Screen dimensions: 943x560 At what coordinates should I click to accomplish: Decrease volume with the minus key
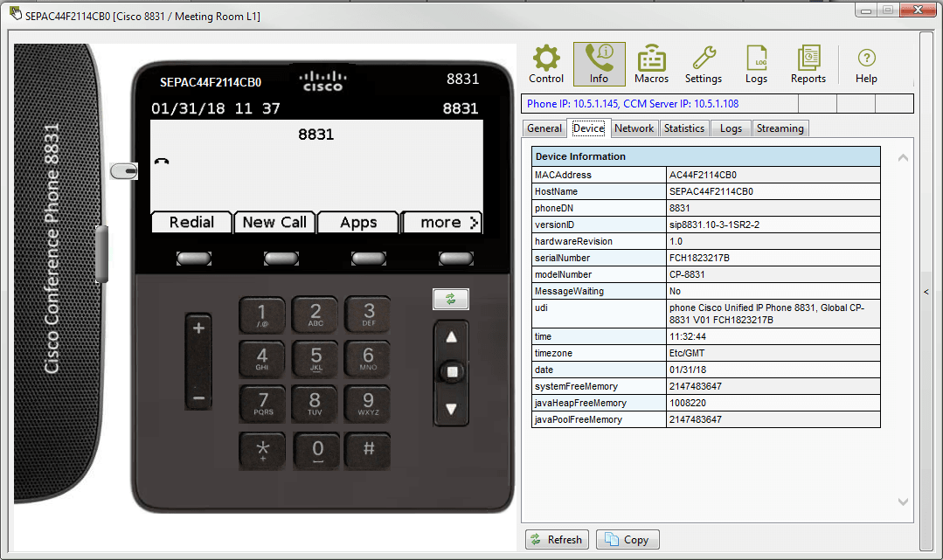[198, 398]
